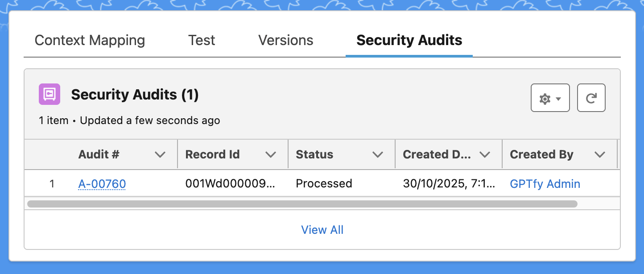Select the 30/10/2025 created date cell

(x=449, y=184)
